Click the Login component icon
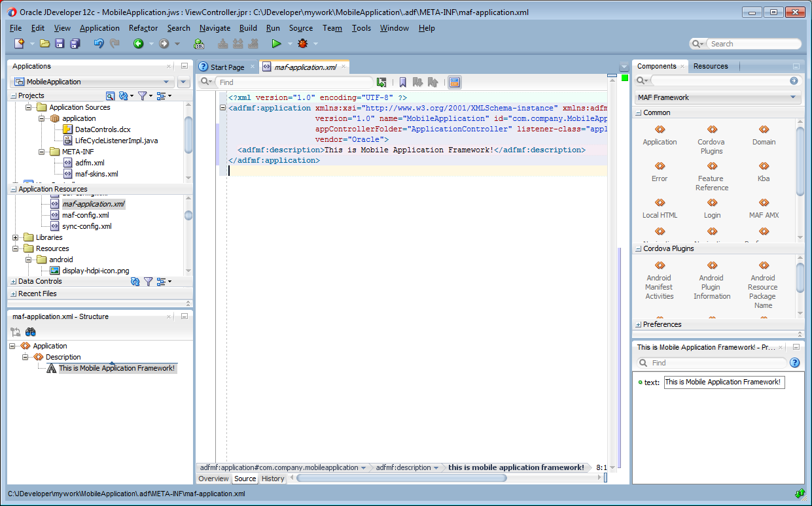The width and height of the screenshot is (812, 506). coord(712,203)
